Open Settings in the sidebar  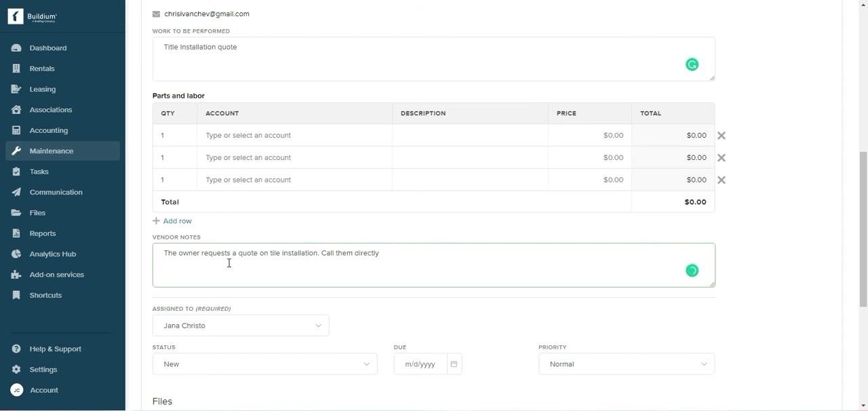click(x=43, y=370)
